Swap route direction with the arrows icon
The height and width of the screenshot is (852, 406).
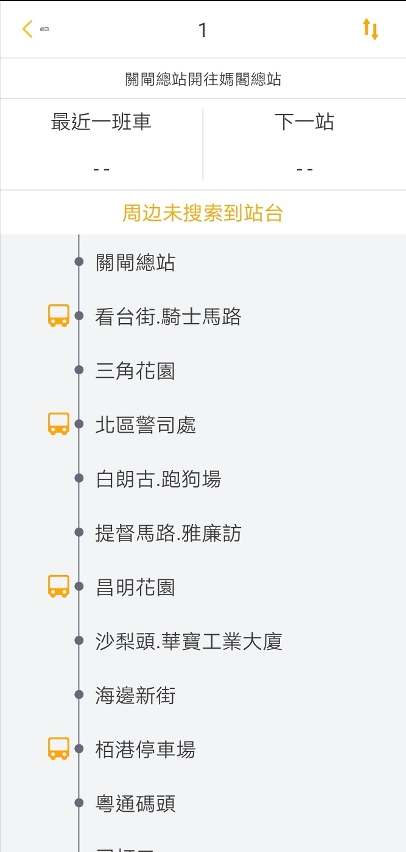click(370, 29)
